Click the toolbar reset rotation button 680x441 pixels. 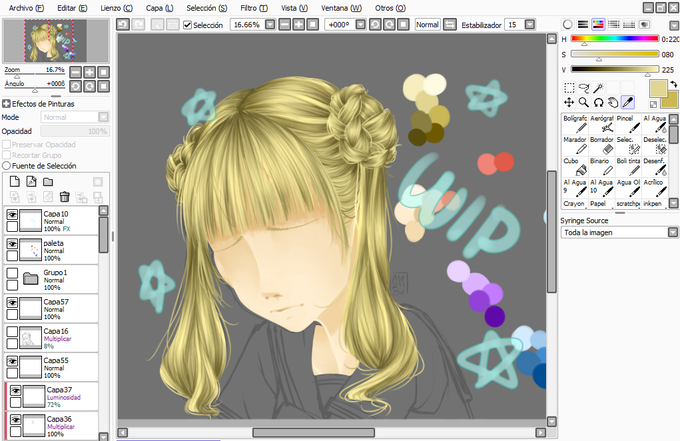(403, 25)
